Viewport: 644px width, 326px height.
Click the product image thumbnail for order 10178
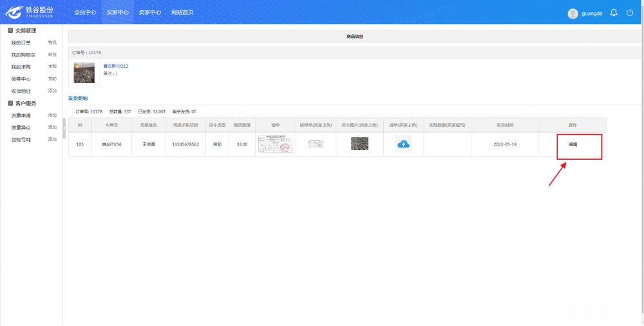pos(84,72)
